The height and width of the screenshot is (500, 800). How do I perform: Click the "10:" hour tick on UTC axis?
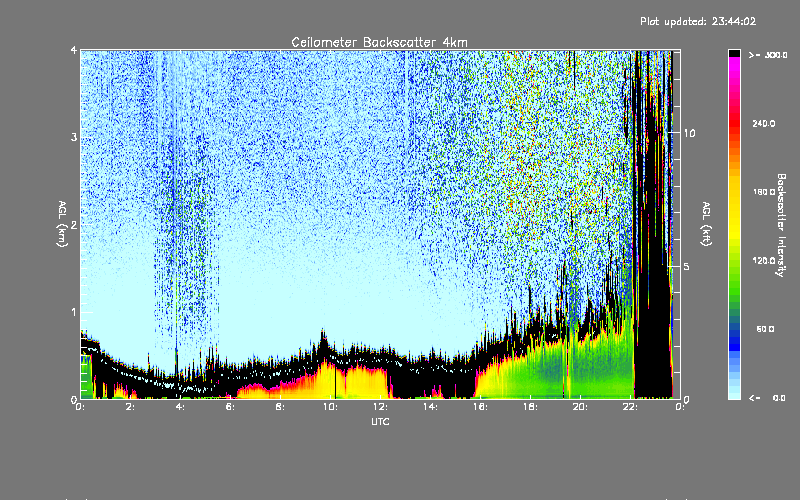(x=329, y=407)
